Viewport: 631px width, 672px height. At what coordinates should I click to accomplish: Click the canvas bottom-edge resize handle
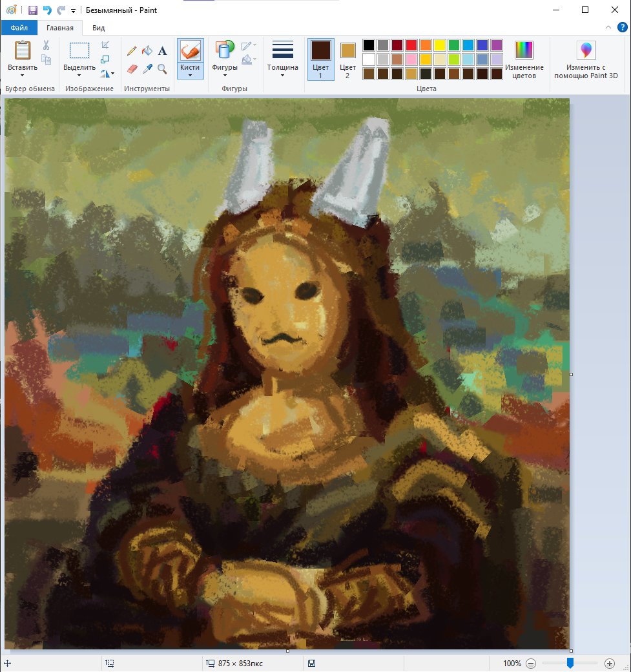tap(287, 651)
